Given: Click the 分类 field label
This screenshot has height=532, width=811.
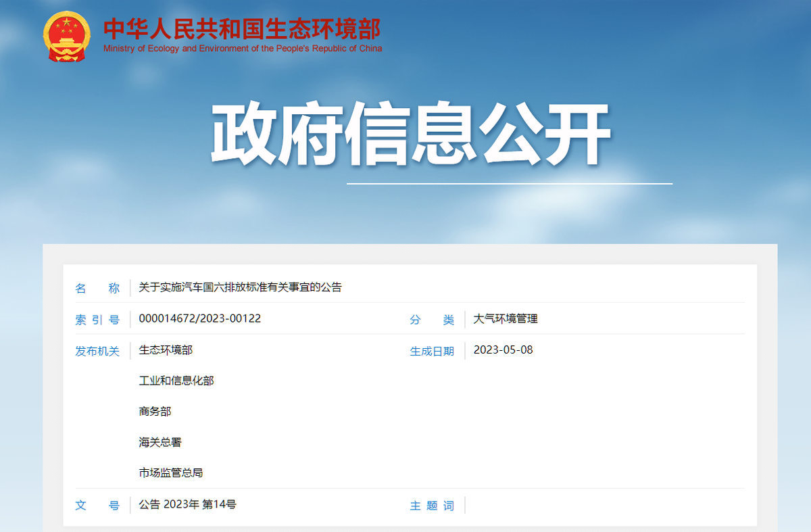Looking at the screenshot, I should point(432,320).
